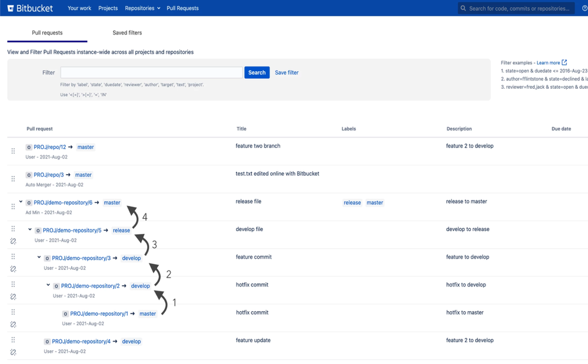Click open-state badge of PROJ/repo/3
Viewport: 588px width, 364px height.
coord(29,175)
